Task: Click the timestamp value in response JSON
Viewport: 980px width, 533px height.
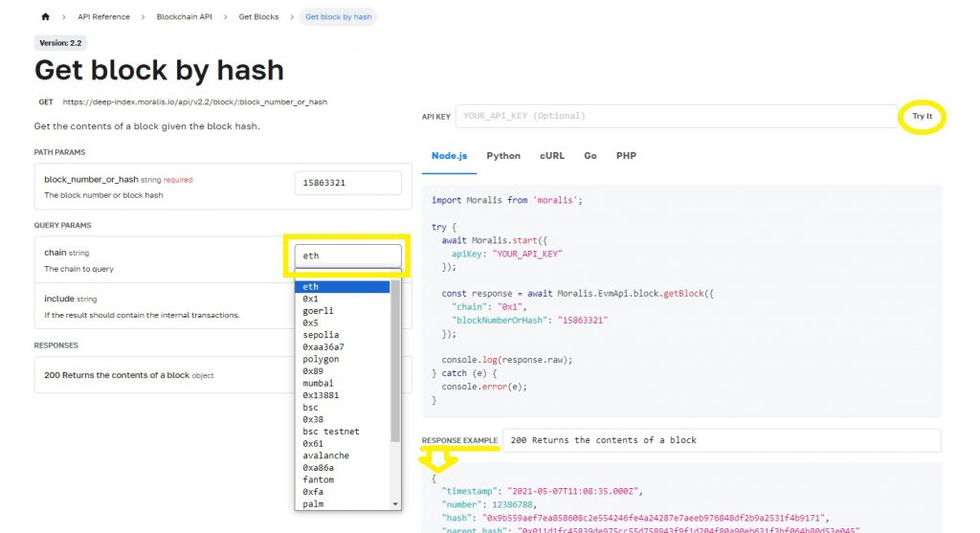Action: [574, 492]
